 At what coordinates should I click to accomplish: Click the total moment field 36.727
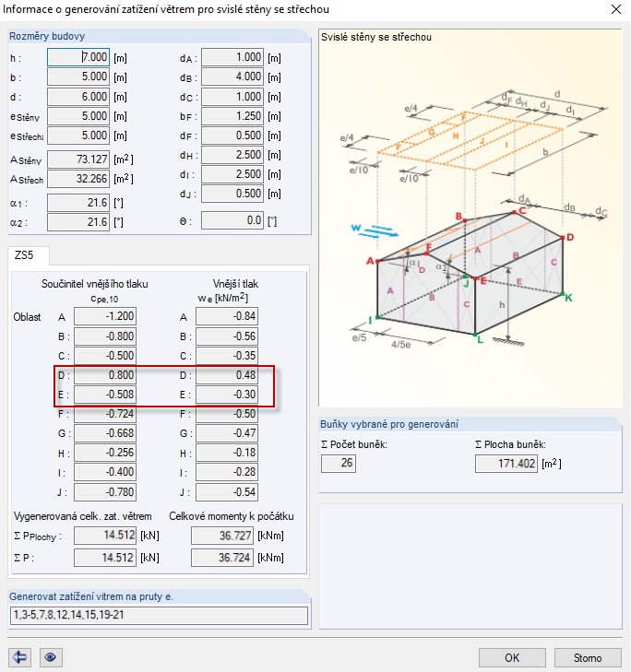222,536
